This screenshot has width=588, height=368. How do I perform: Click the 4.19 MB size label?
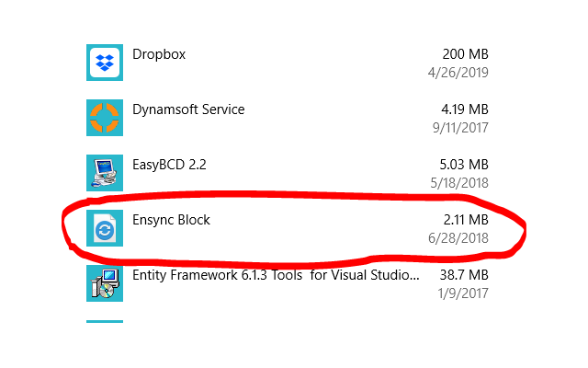point(464,109)
